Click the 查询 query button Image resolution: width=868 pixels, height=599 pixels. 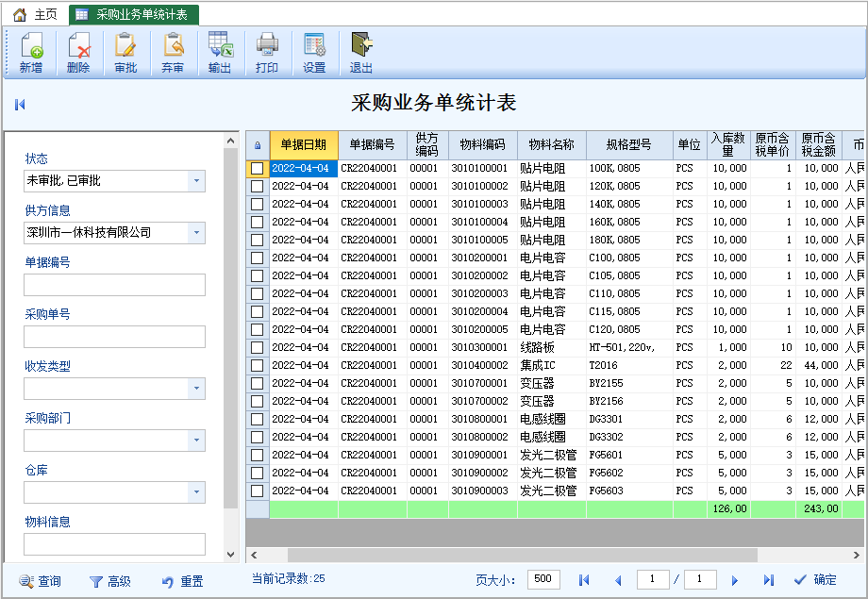(40, 581)
